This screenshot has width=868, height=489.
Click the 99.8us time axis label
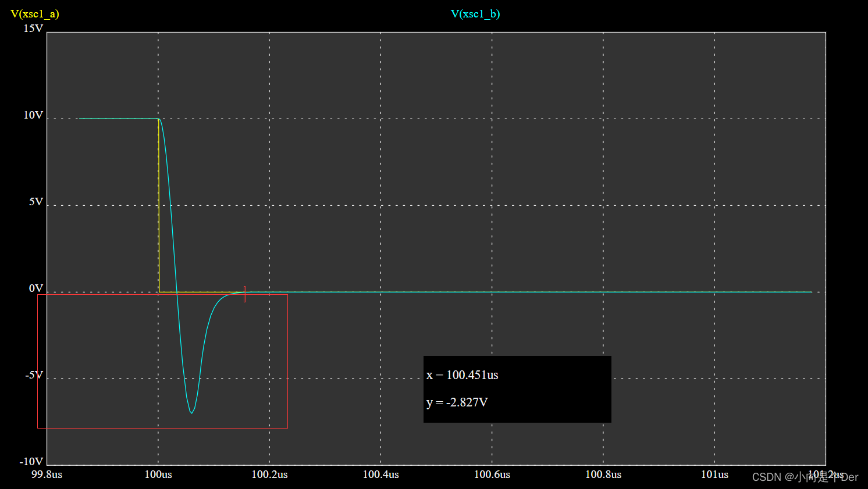[x=47, y=474]
